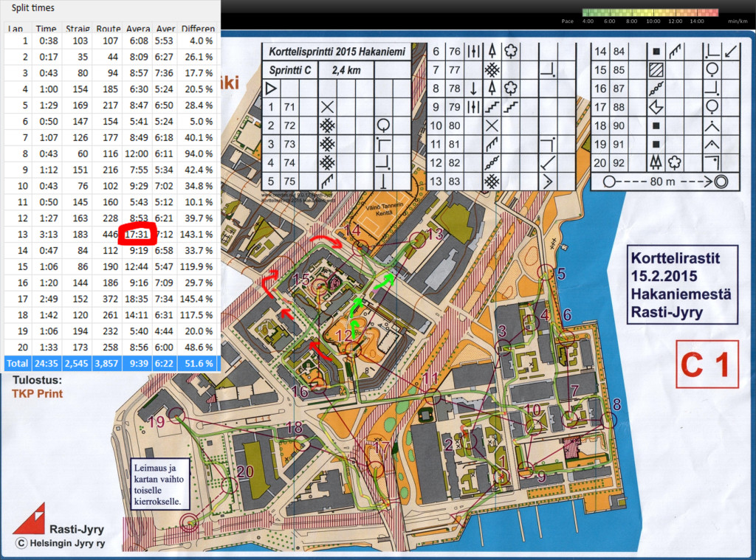
Task: Click lap 3 average pace "8:57"
Action: [x=138, y=73]
